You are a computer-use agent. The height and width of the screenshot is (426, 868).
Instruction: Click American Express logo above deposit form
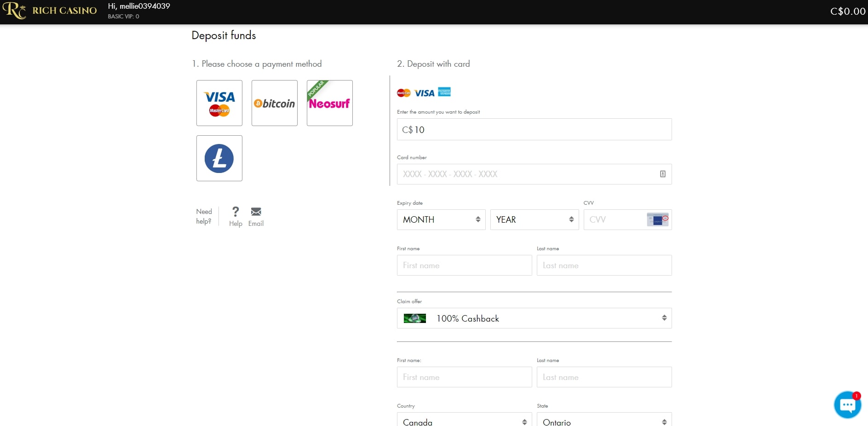pos(444,92)
